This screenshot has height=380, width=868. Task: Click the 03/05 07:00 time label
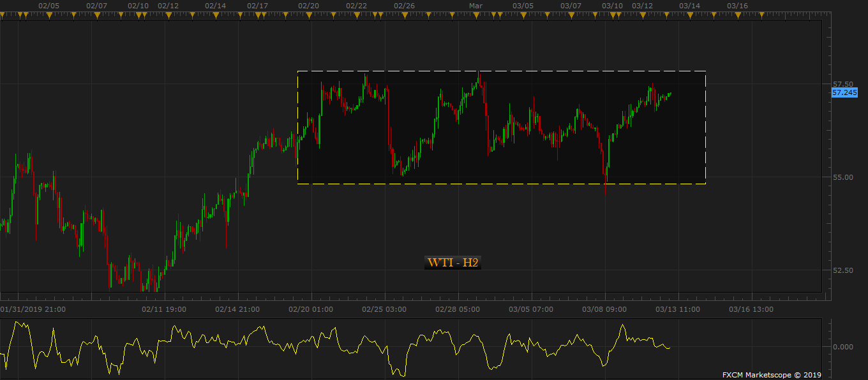[531, 309]
